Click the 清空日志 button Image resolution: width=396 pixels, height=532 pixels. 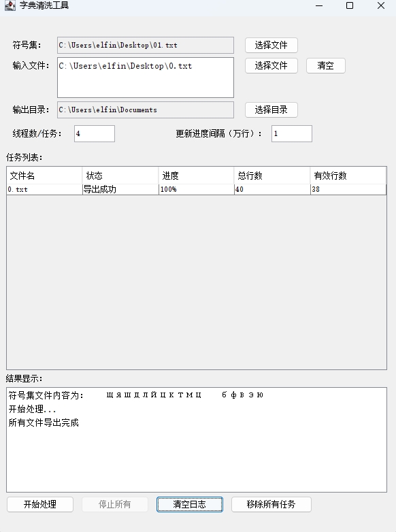189,504
